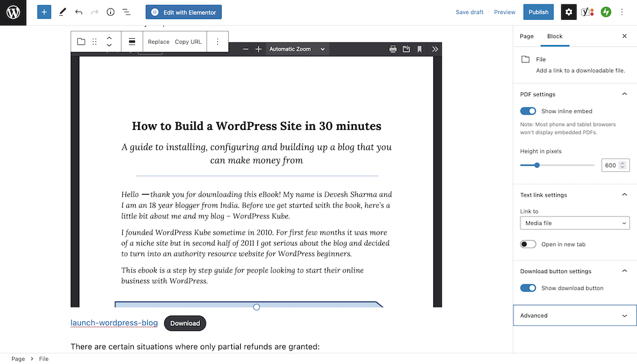Image resolution: width=637 pixels, height=364 pixels.
Task: Expand the Advanced panel section
Action: [x=575, y=316]
